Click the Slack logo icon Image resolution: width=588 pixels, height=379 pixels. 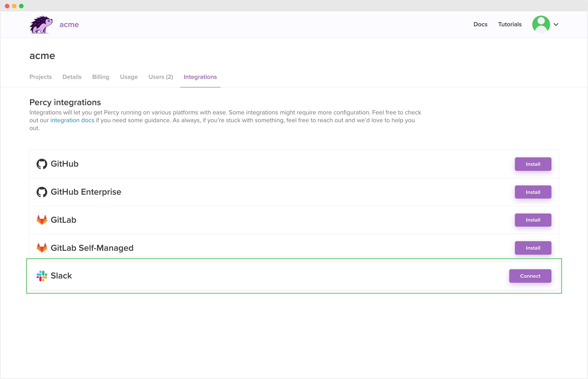tap(42, 276)
